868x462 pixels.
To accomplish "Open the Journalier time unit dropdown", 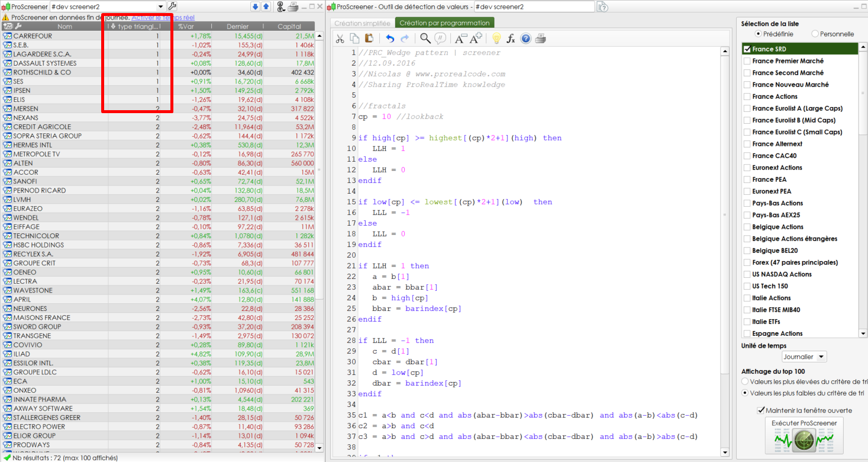I will click(x=804, y=357).
